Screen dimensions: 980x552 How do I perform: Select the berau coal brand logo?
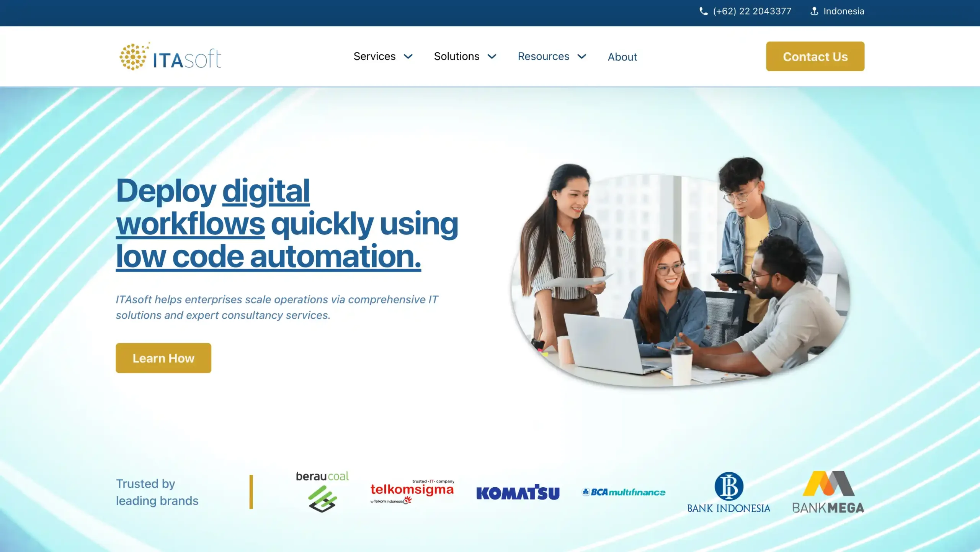tap(323, 491)
